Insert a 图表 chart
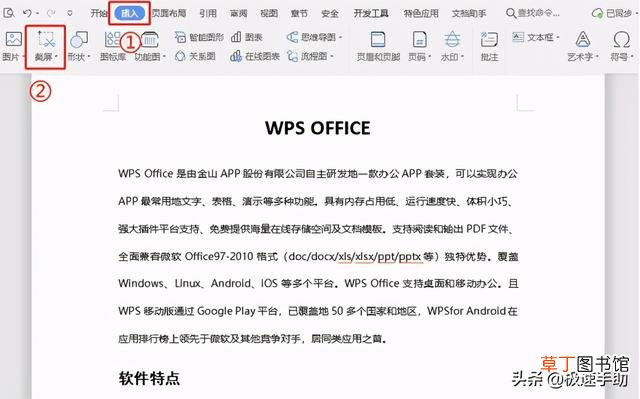 coord(247,38)
